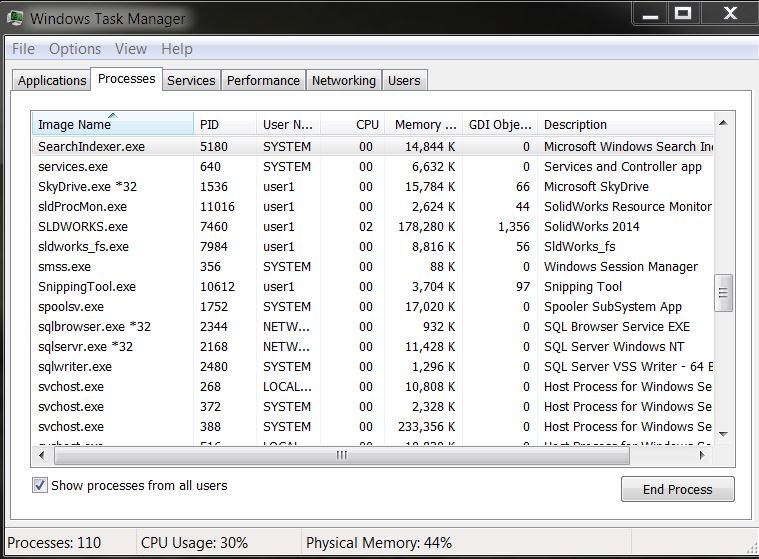Screen dimensions: 759x559
Task: Open the Help menu
Action: 177,49
